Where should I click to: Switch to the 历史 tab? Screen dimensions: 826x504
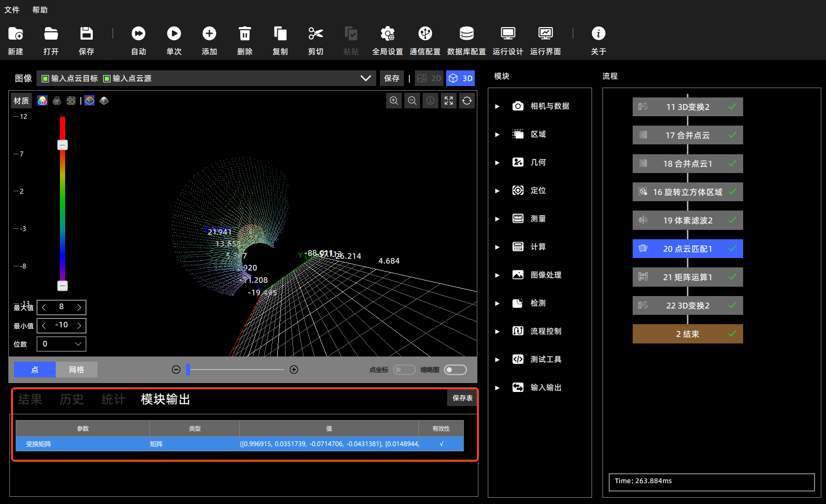(72, 399)
